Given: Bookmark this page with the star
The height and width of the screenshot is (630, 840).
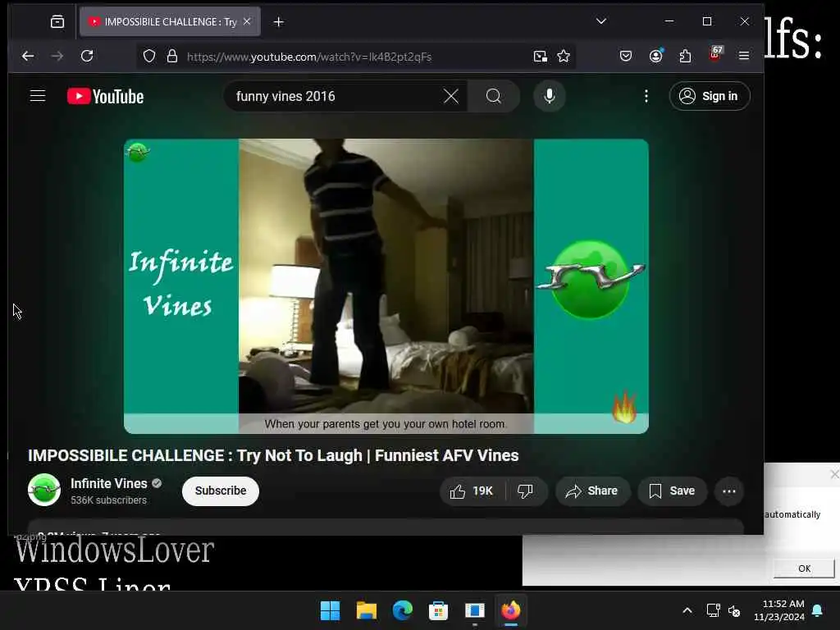Looking at the screenshot, I should 564,57.
